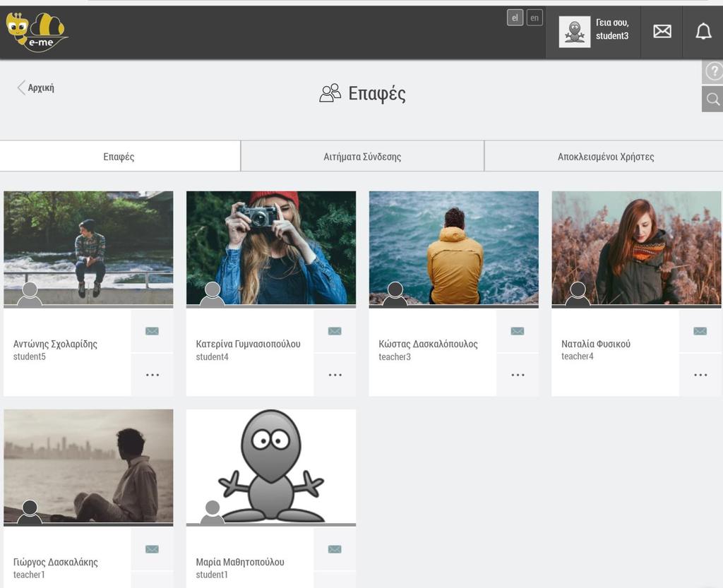Image resolution: width=723 pixels, height=588 pixels.
Task: Click the name Μαρία Μαθητοπούλου
Action: click(240, 562)
